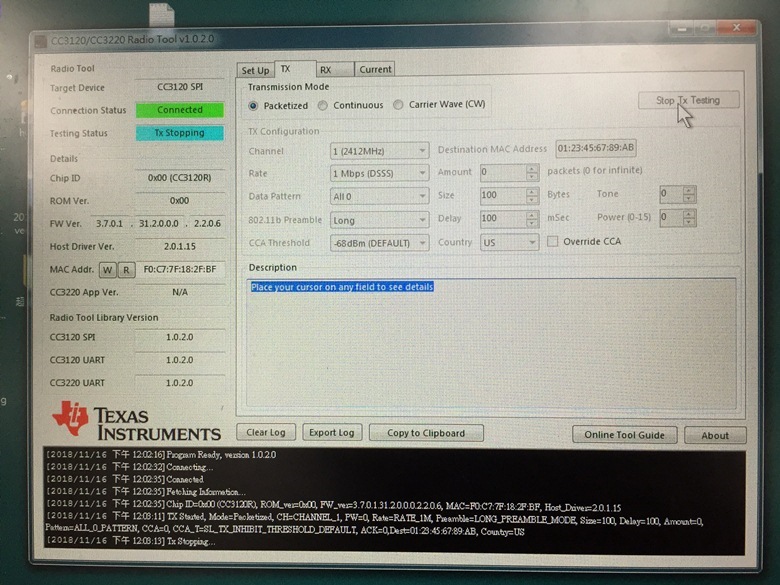Click the MAC address F0:C7:7F:18:2F:BF field
The height and width of the screenshot is (585, 780).
(180, 269)
